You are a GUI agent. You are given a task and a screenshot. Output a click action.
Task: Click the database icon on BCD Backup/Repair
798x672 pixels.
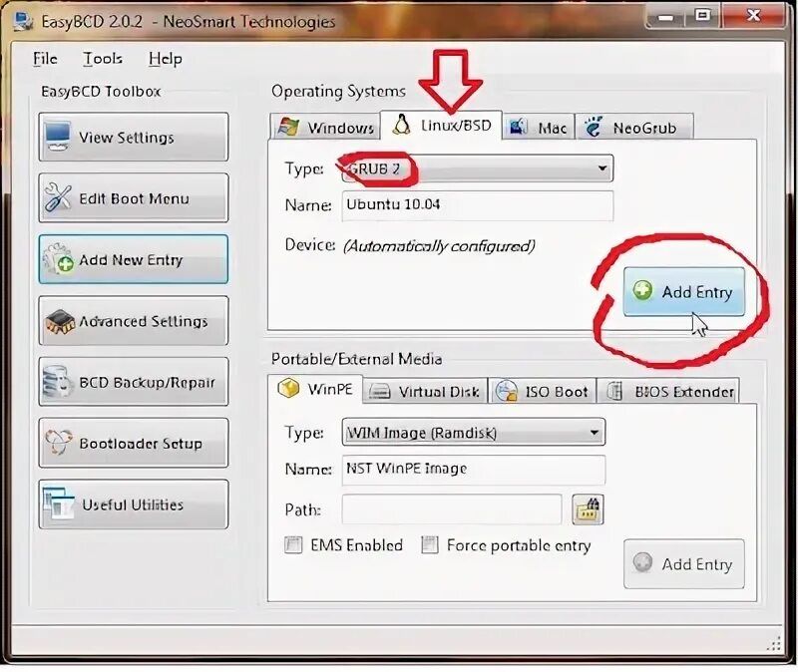57,382
